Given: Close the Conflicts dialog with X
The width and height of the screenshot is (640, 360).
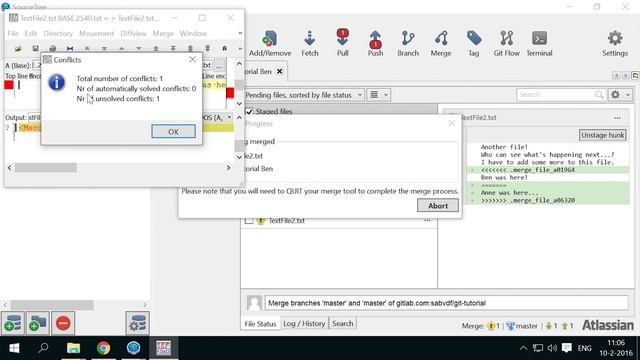Looking at the screenshot, I should (x=192, y=60).
